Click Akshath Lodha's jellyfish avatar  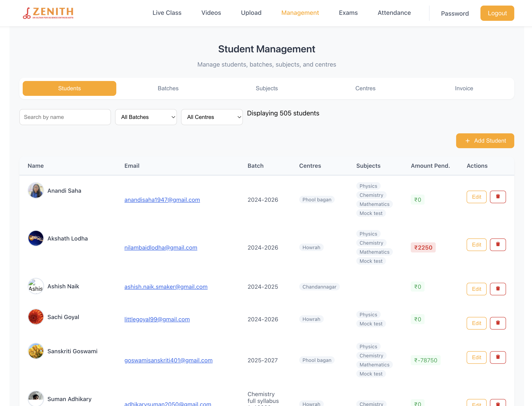[x=36, y=238]
